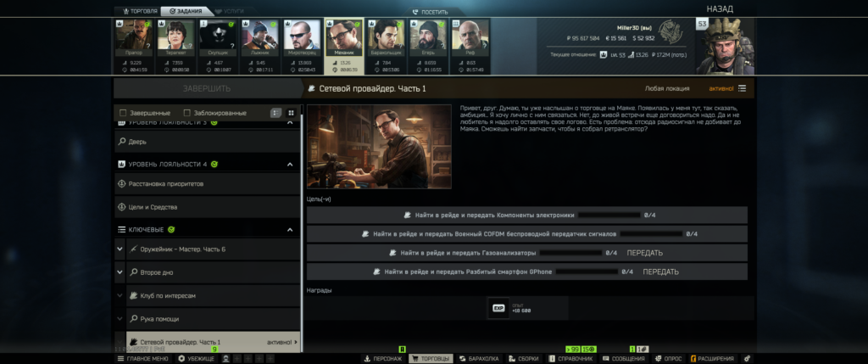Open Расширения in bottom bar
868x364 pixels.
(712, 358)
